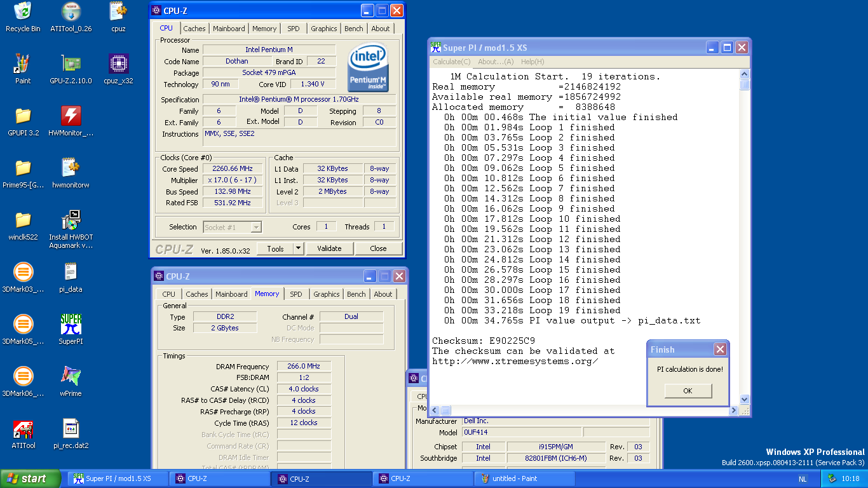Switch to Caches tab in top CPU-Z

coord(194,29)
